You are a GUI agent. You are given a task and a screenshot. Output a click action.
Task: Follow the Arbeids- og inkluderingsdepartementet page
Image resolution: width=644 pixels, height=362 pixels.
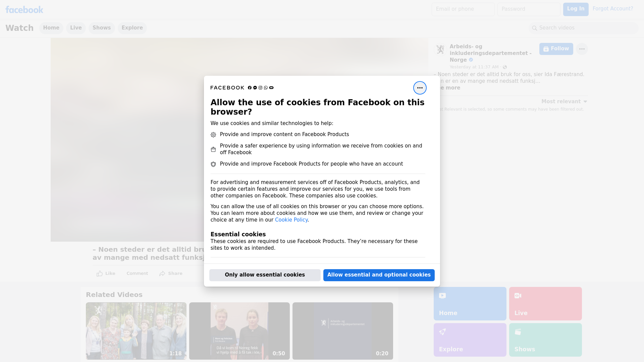click(556, 49)
